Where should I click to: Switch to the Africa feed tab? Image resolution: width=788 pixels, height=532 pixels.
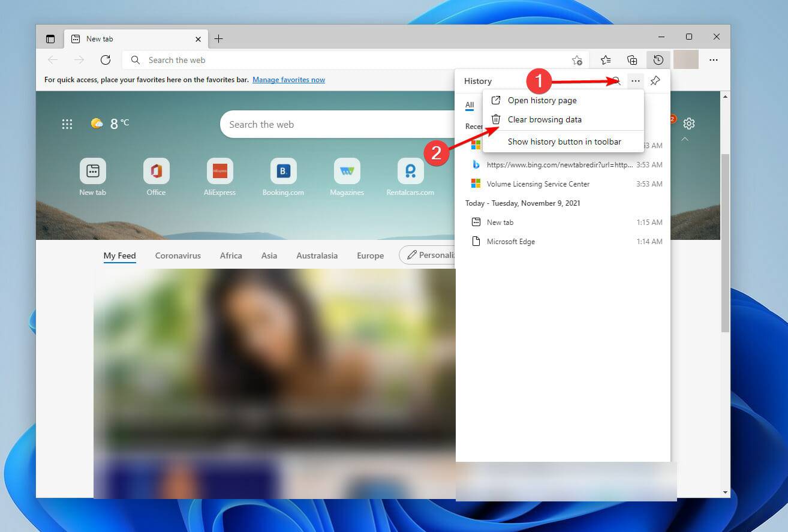click(x=231, y=256)
